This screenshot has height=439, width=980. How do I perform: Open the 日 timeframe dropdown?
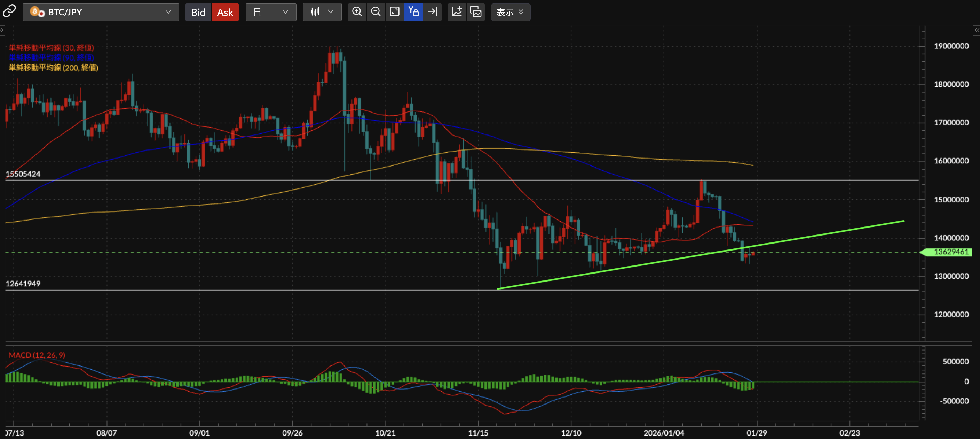point(270,12)
